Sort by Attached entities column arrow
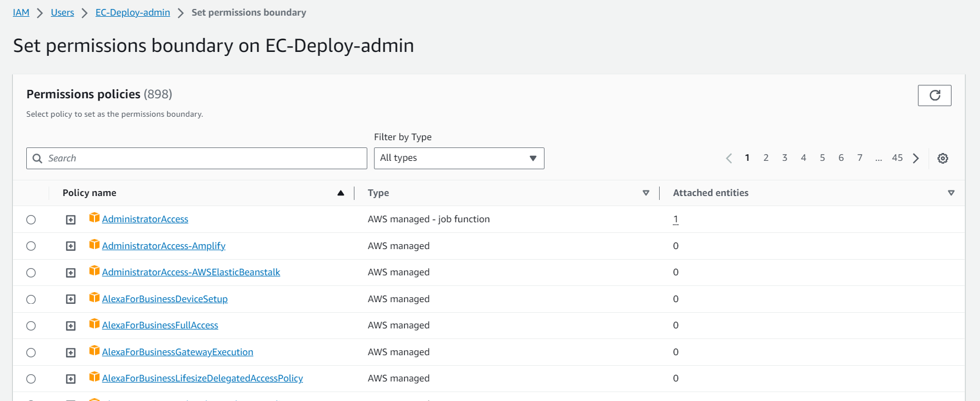The width and height of the screenshot is (980, 401). [x=951, y=193]
